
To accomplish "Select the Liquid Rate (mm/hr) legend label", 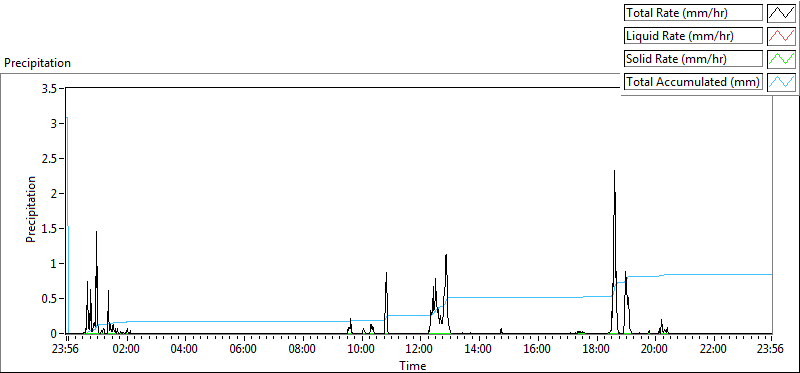I will [x=694, y=36].
